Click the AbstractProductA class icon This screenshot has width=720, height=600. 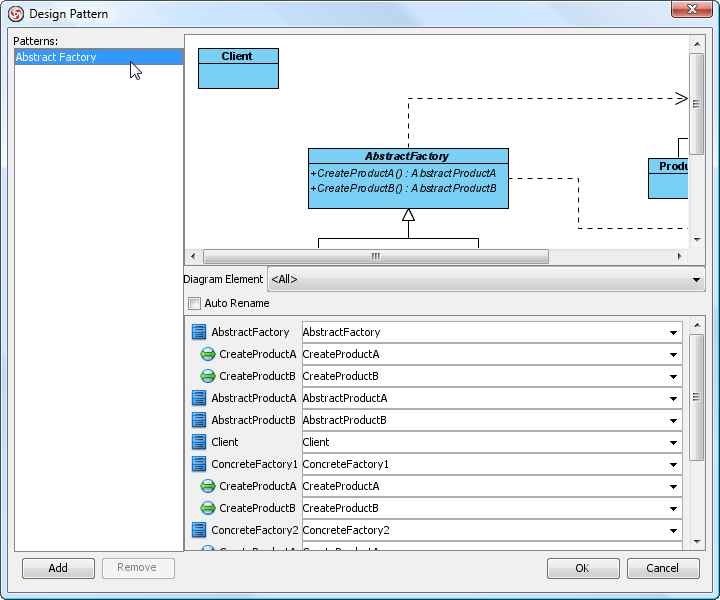[199, 398]
